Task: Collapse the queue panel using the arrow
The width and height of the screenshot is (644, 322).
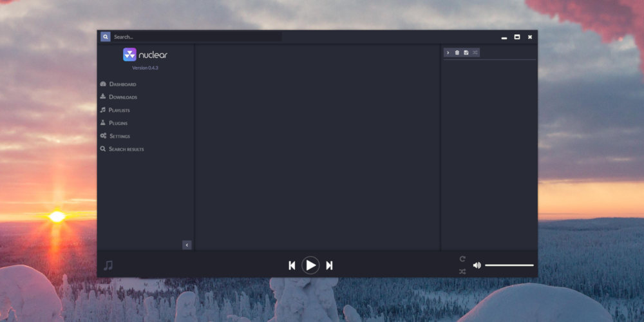Action: 448,52
